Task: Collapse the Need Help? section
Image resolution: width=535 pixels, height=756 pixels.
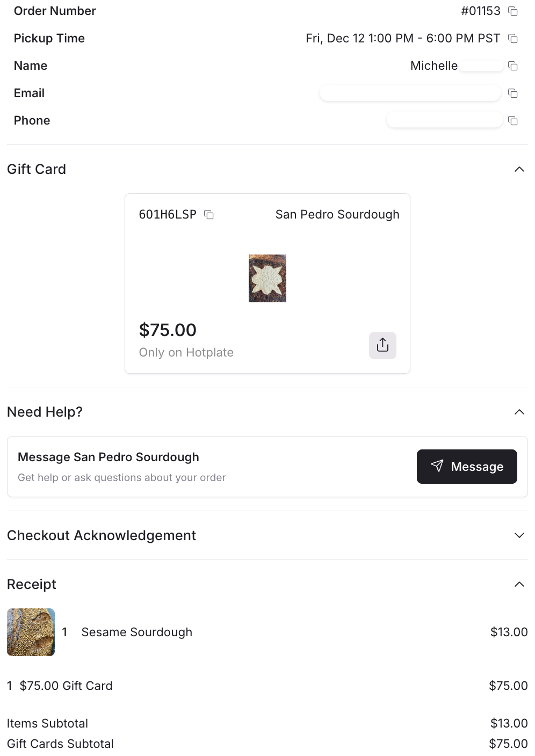Action: [x=519, y=412]
